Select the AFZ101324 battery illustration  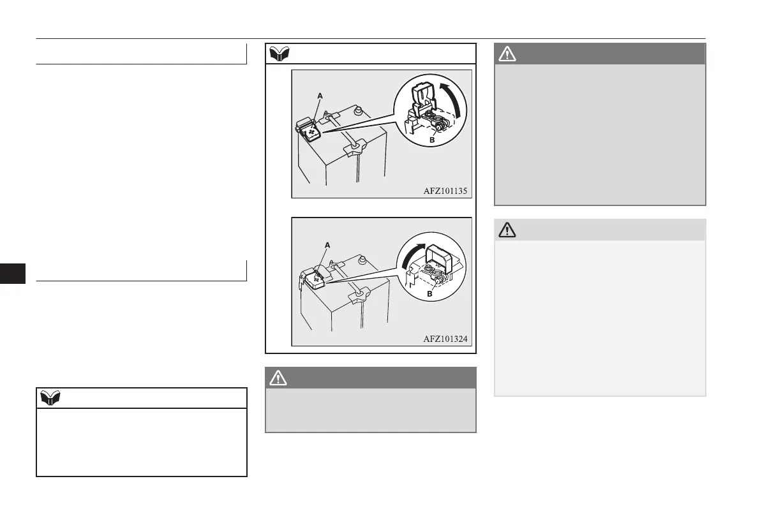(382, 281)
